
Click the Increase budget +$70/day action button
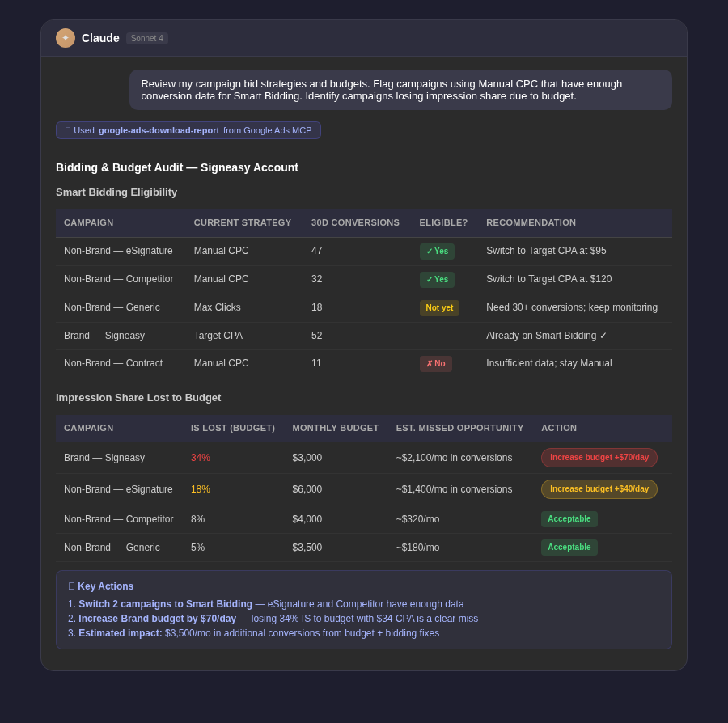click(x=599, y=457)
